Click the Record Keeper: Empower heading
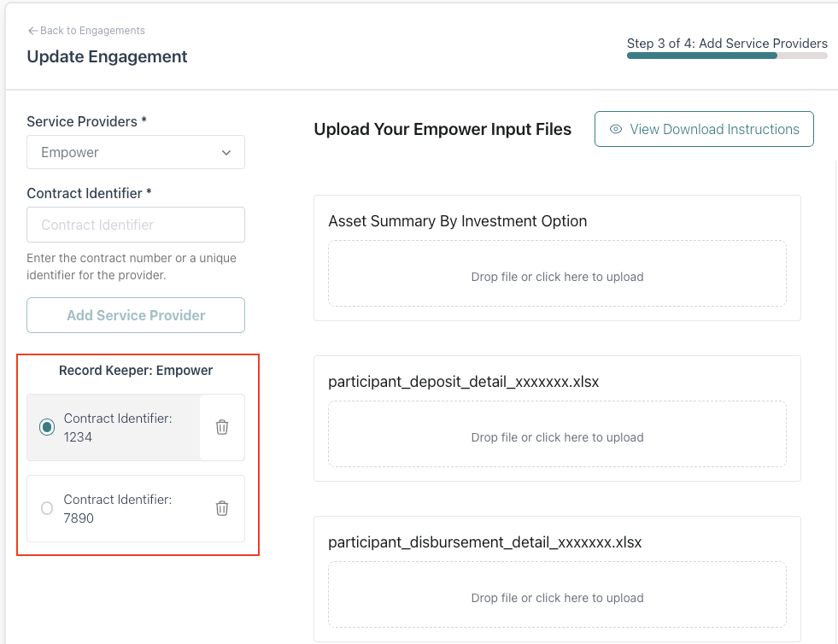This screenshot has width=838, height=644. click(136, 371)
